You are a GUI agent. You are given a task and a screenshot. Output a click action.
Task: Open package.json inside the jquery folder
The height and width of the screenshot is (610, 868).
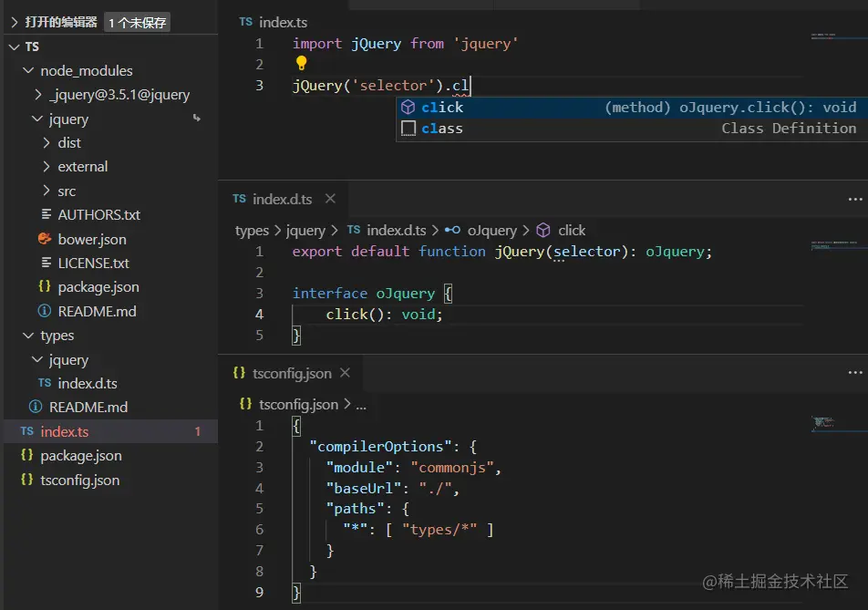coord(98,287)
